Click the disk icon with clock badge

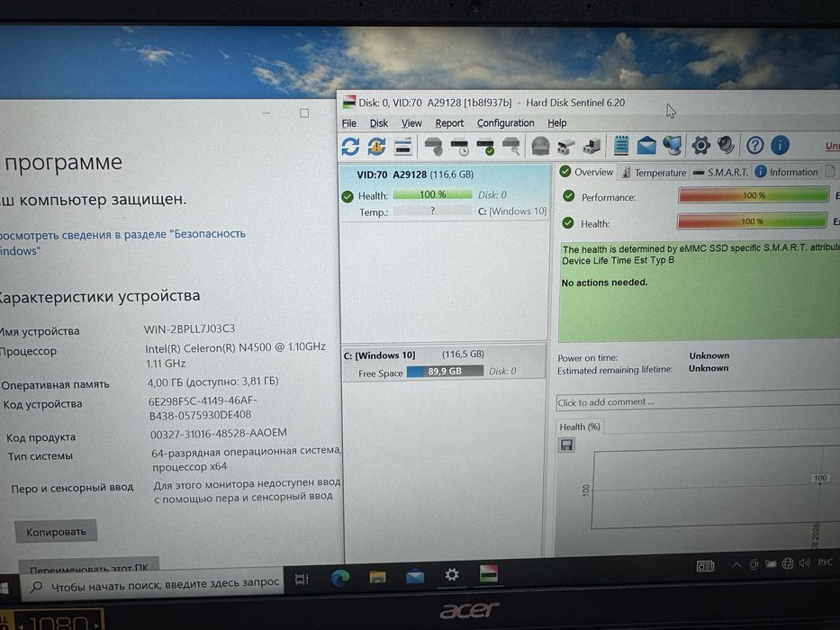click(x=460, y=147)
